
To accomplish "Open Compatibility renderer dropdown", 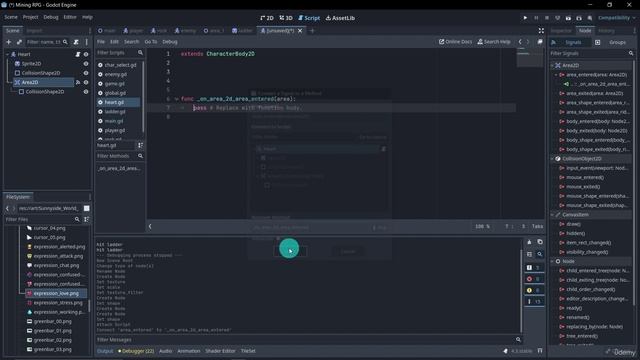I will [616, 18].
